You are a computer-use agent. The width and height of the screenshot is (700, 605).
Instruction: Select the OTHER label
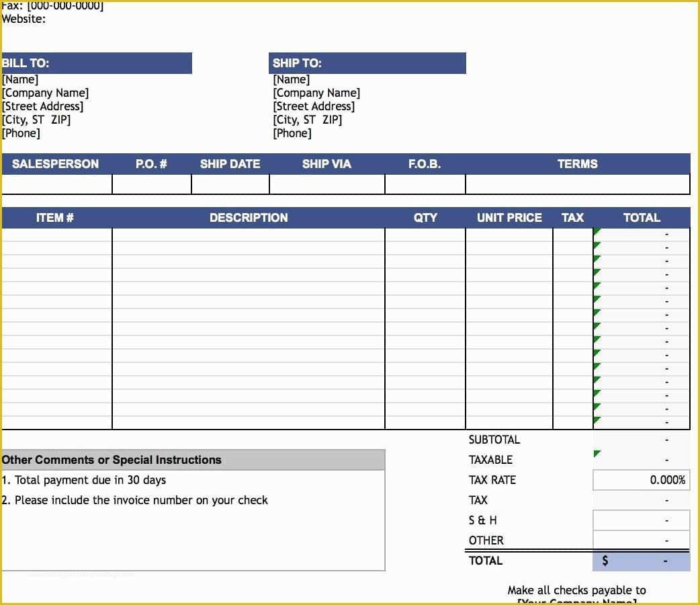click(x=486, y=540)
